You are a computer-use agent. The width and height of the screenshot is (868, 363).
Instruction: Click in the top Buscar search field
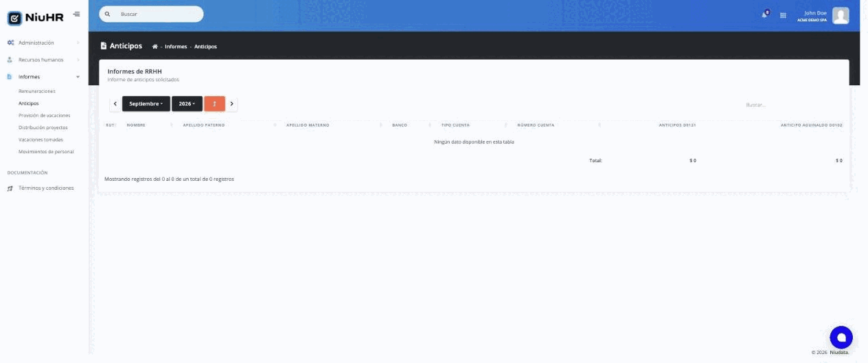click(151, 14)
